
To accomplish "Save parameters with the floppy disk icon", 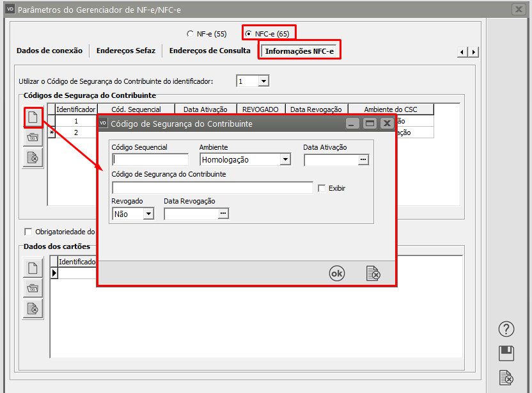I will pos(506,353).
